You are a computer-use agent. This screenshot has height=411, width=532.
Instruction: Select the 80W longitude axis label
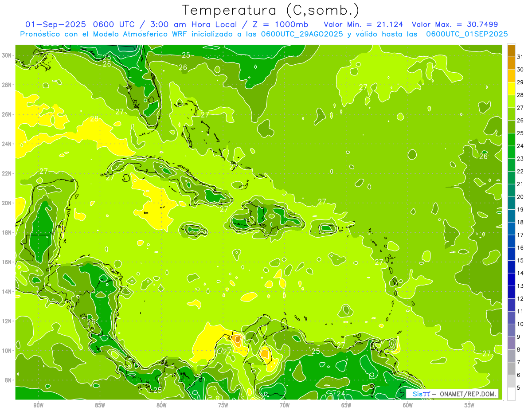click(x=161, y=405)
